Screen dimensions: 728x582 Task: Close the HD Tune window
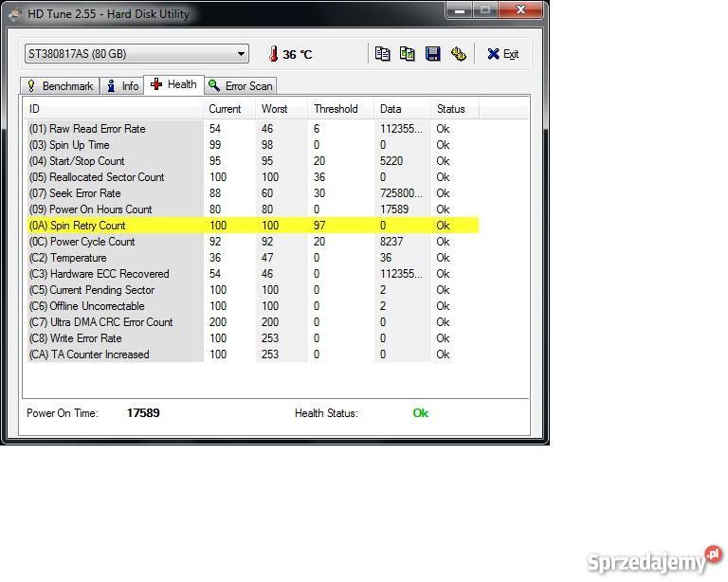pyautogui.click(x=521, y=9)
